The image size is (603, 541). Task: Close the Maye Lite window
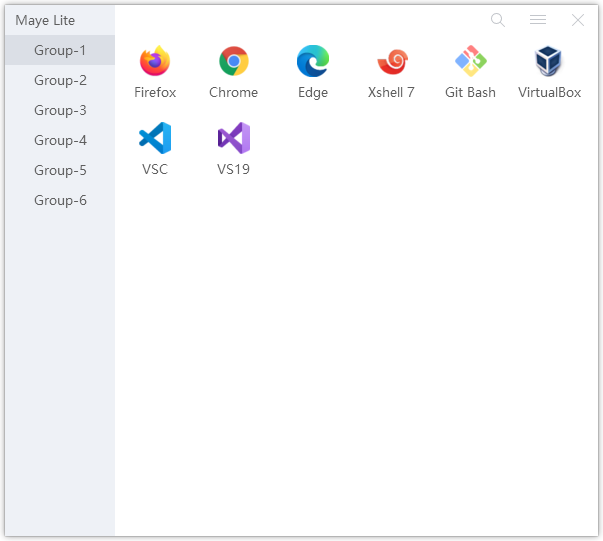[578, 20]
